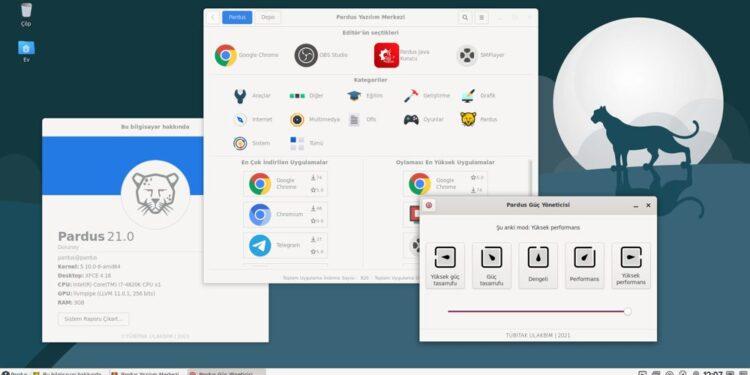Select the Oyunlar category
Viewport: 750px width, 375px height.
tap(424, 120)
